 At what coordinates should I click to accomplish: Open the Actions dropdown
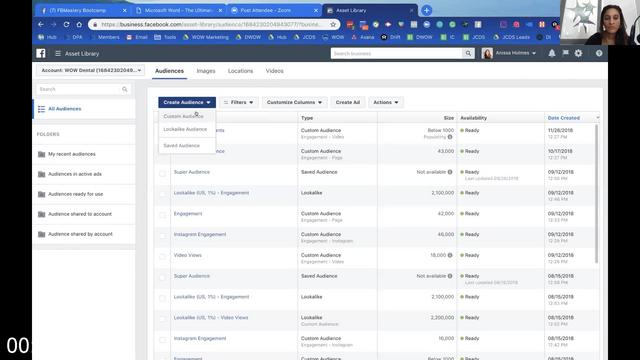(x=386, y=102)
